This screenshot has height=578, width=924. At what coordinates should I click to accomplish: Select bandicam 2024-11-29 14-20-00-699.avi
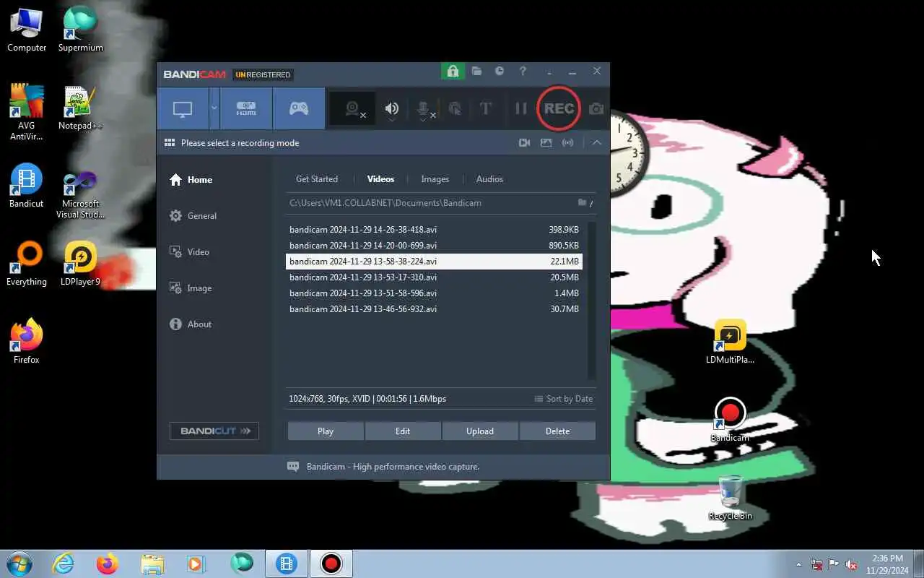[x=434, y=246]
